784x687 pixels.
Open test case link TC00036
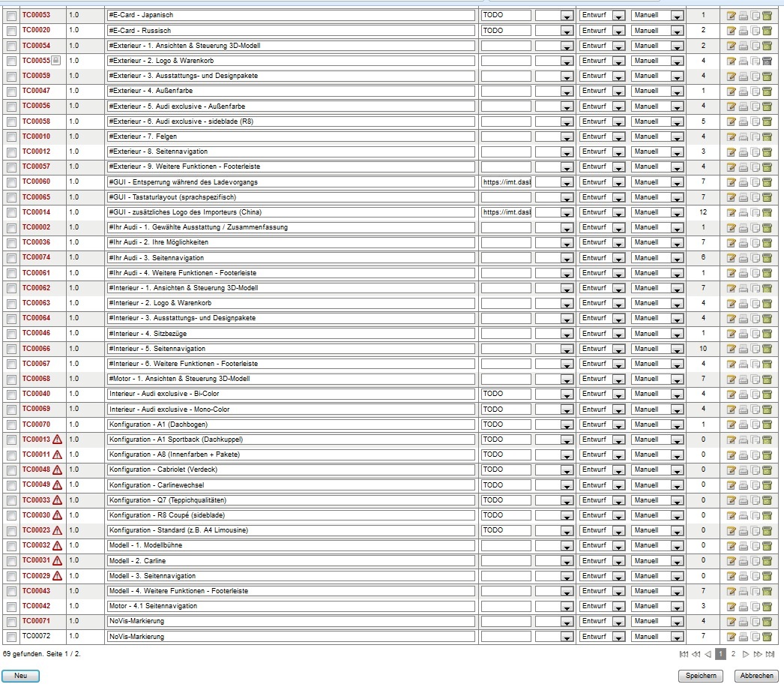[x=36, y=242]
